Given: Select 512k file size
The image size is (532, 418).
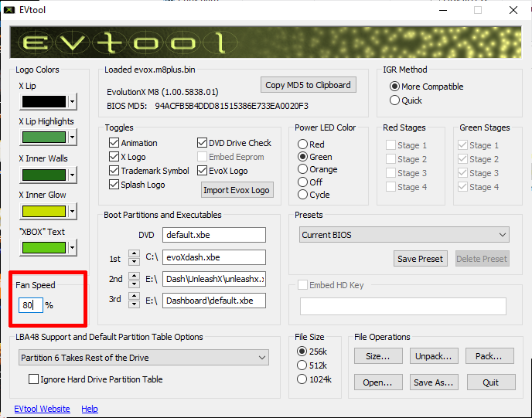Looking at the screenshot, I should tap(312, 365).
